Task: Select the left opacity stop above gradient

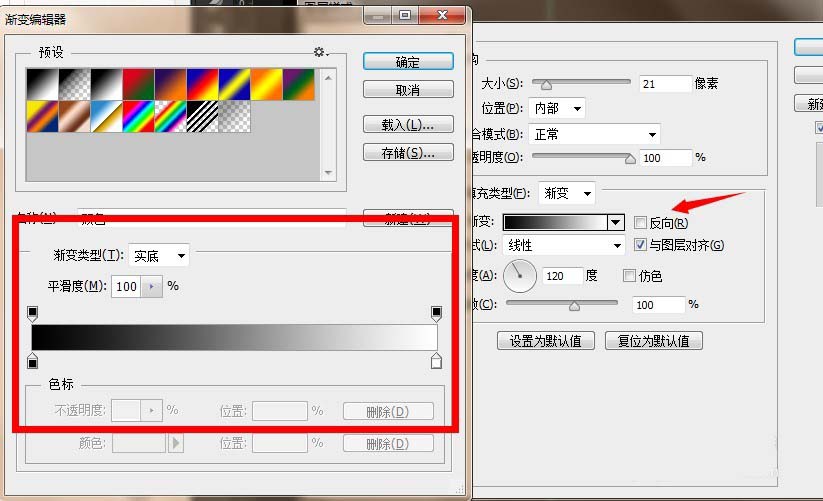Action: (33, 314)
